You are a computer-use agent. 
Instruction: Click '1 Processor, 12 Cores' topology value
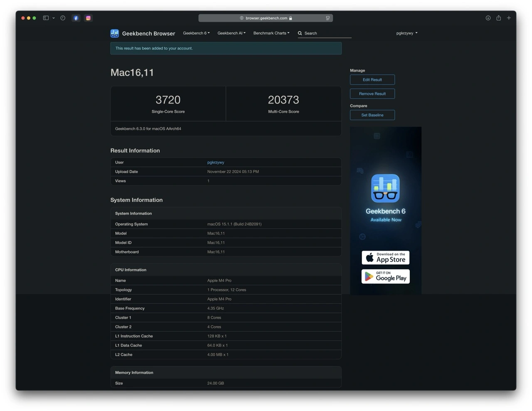pyautogui.click(x=227, y=290)
